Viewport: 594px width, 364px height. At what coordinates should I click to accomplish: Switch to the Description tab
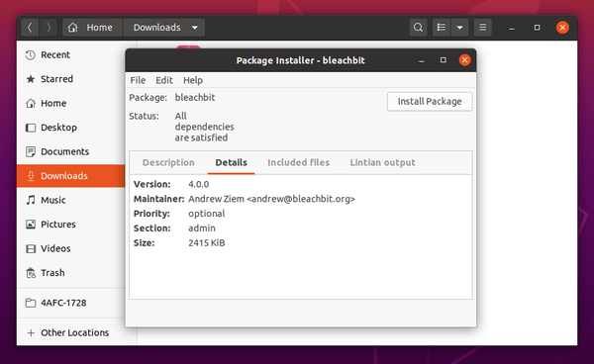[168, 162]
